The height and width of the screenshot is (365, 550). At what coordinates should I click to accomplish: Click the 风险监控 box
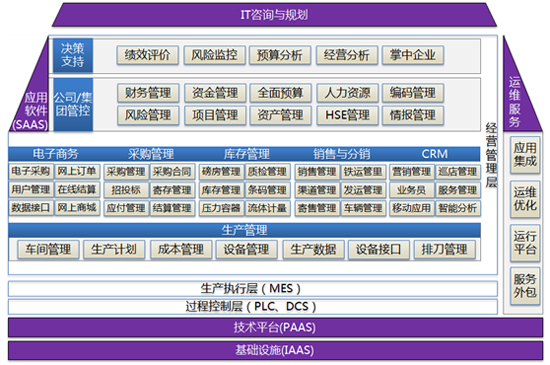214,55
